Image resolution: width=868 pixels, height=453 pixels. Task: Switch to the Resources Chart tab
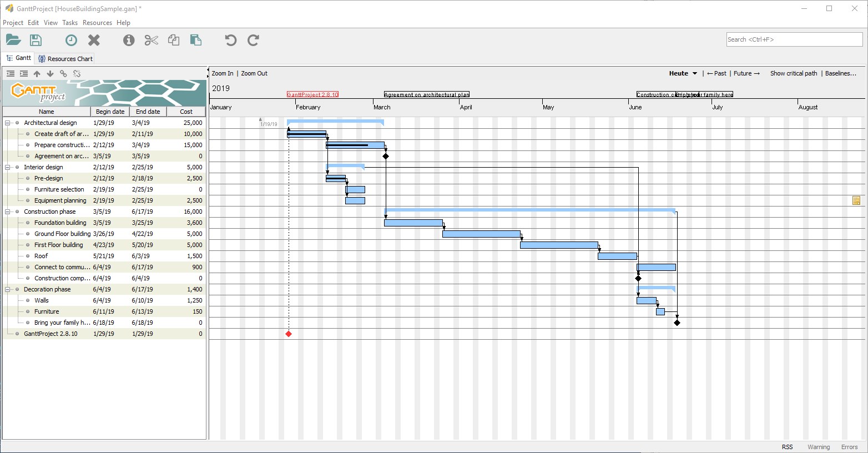pyautogui.click(x=64, y=58)
